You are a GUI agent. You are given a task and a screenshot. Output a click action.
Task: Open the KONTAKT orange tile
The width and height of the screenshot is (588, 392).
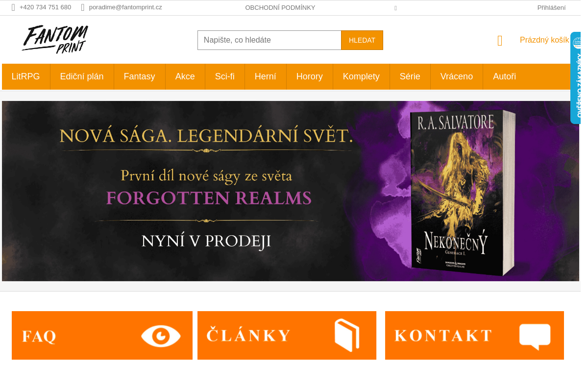pyautogui.click(x=474, y=335)
